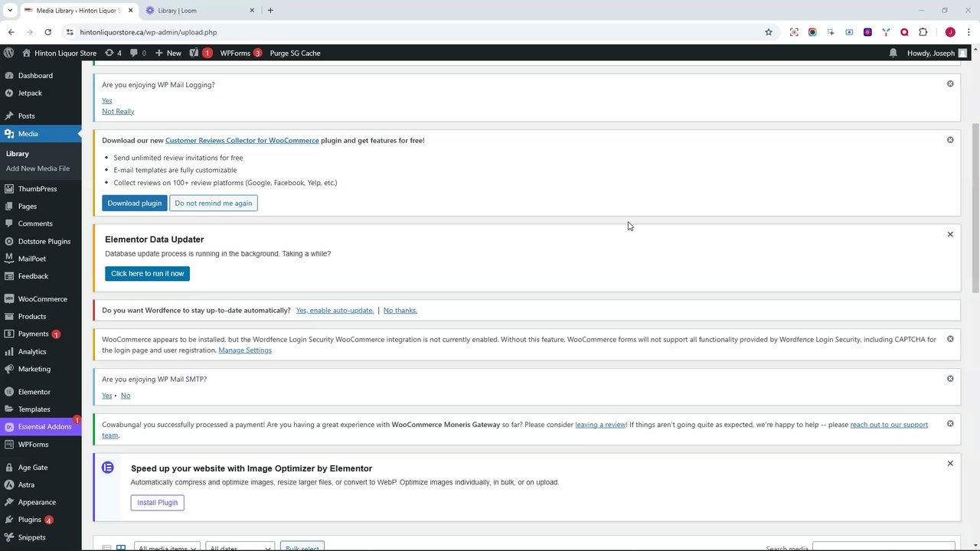980x551 pixels.
Task: Open Appearance in the sidebar
Action: [37, 502]
